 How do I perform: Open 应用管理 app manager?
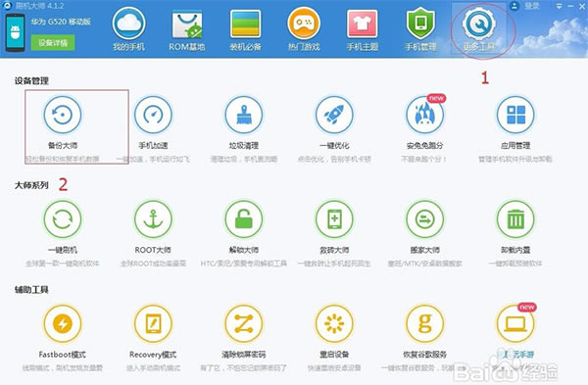[515, 115]
